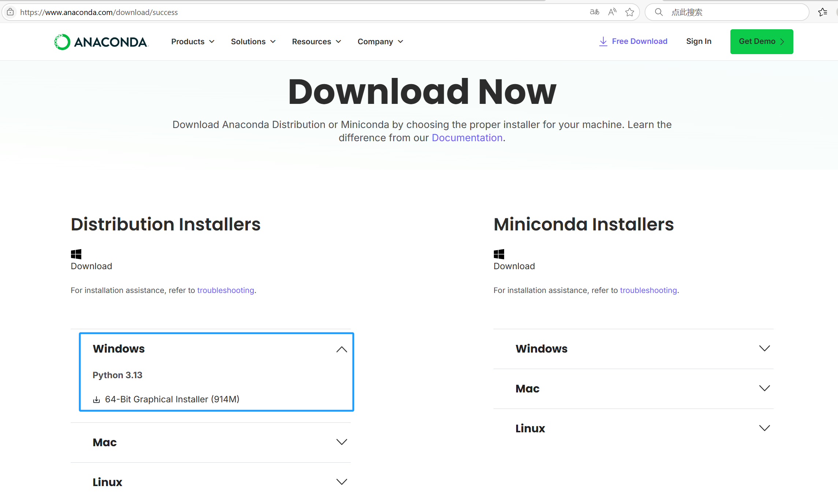Click the read aloud icon
Viewport: 838px width, 504px height.
pos(612,12)
